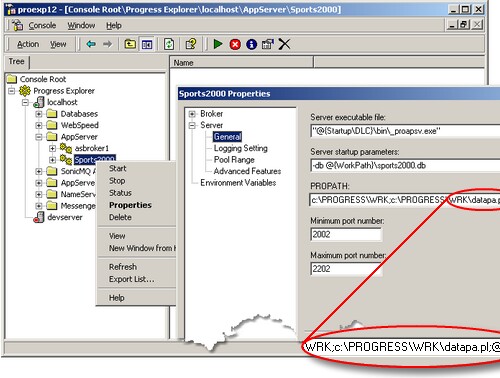Click the Refresh toolbar icon
500x378 pixels.
(x=169, y=44)
